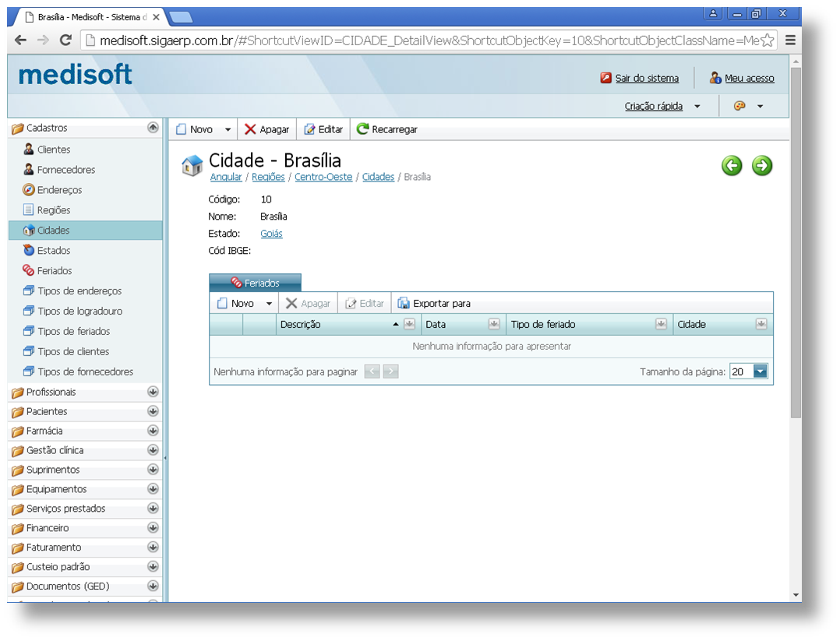Viewport: 840px width, 641px height.
Task: Click the Criação rápida link
Action: 654,106
